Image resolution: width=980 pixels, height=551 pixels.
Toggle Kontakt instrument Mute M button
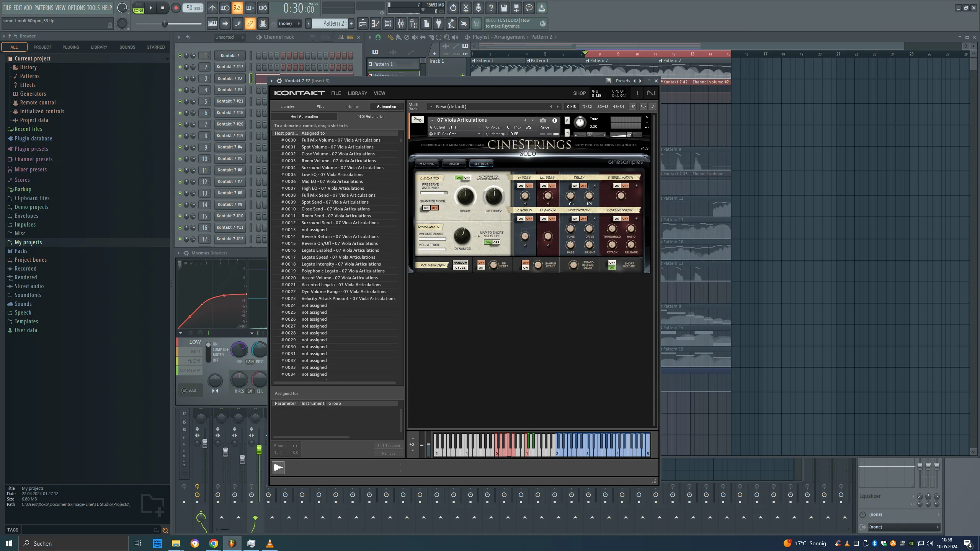[x=567, y=133]
